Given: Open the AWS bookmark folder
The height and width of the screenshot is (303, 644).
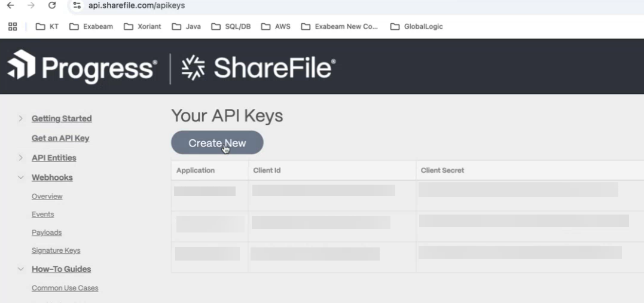Looking at the screenshot, I should (276, 27).
